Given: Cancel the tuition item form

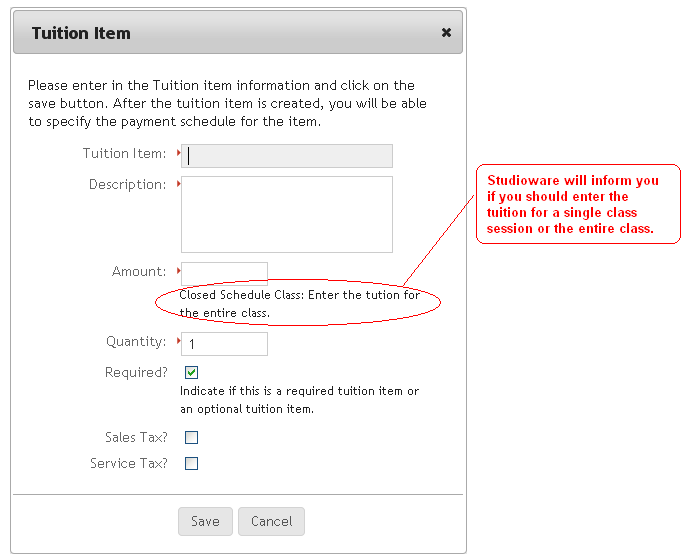Looking at the screenshot, I should point(271,521).
